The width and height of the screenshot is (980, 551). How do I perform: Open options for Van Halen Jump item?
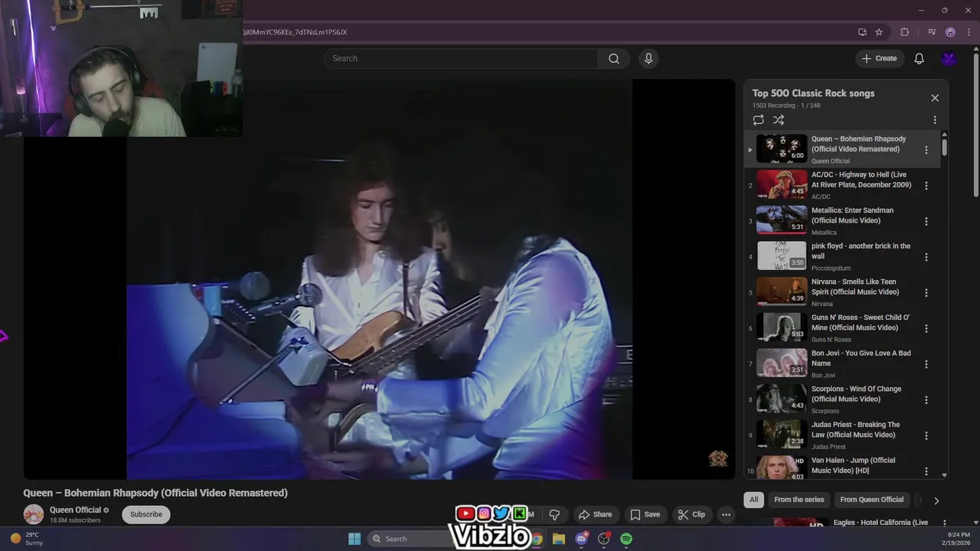click(x=926, y=471)
